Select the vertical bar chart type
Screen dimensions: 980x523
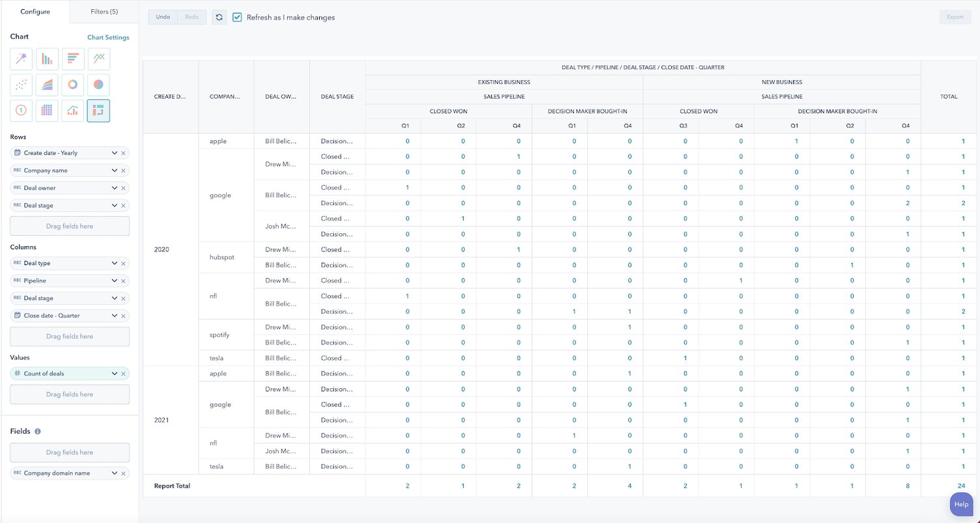pyautogui.click(x=47, y=59)
